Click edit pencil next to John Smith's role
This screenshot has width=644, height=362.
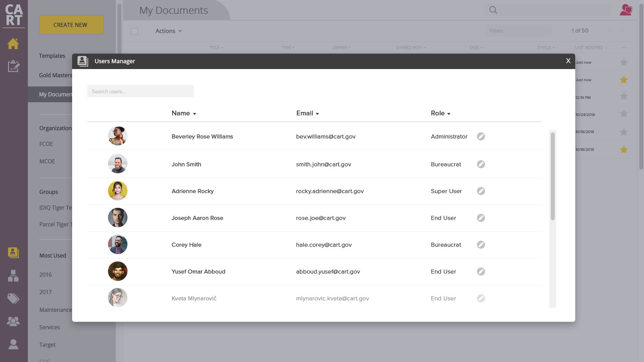481,164
